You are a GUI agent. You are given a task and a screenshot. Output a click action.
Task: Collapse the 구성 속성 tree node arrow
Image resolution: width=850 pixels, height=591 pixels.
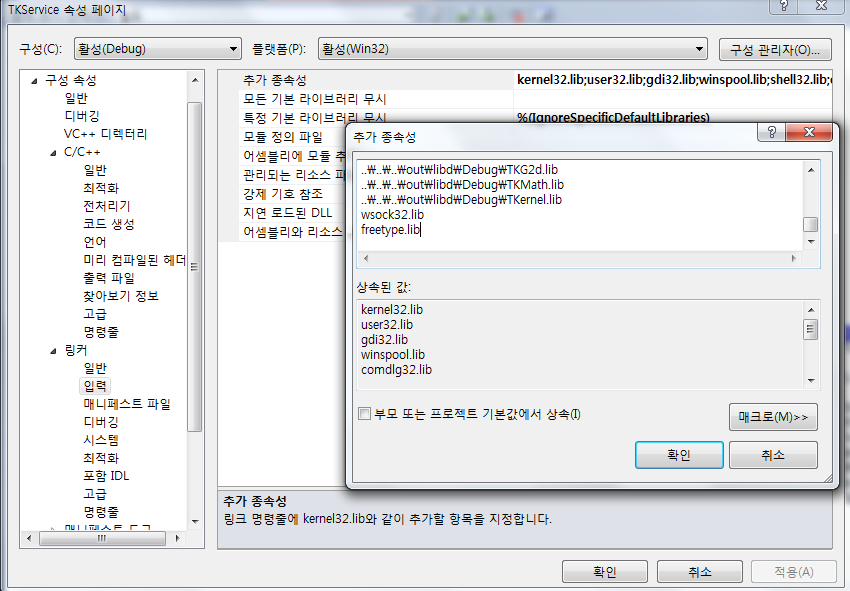34,81
